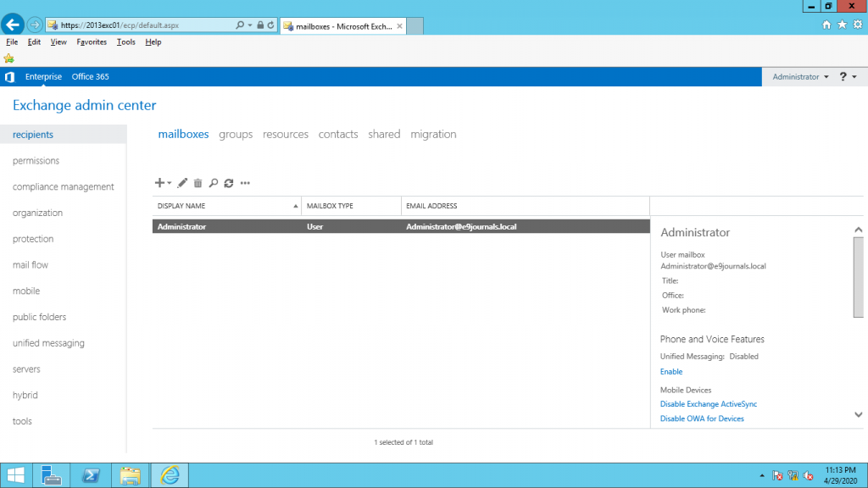Viewport: 868px width, 488px height.
Task: Close the mailboxes browser tab
Action: [x=400, y=26]
